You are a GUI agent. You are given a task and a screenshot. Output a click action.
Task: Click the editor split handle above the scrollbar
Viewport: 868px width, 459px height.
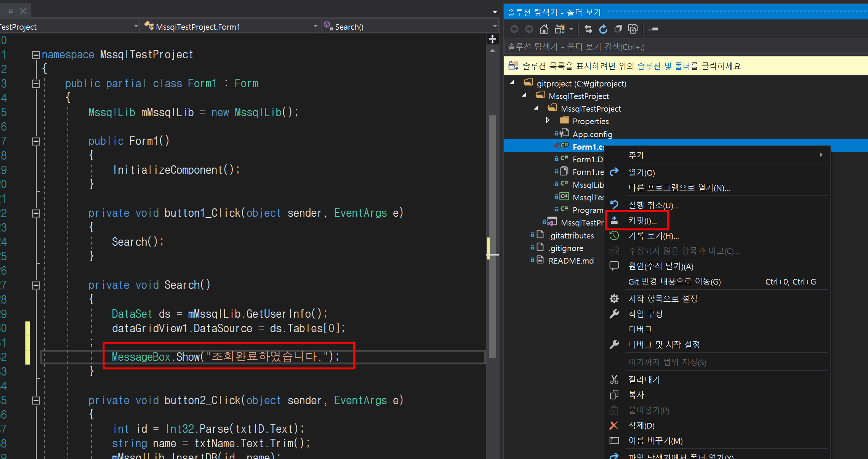492,39
